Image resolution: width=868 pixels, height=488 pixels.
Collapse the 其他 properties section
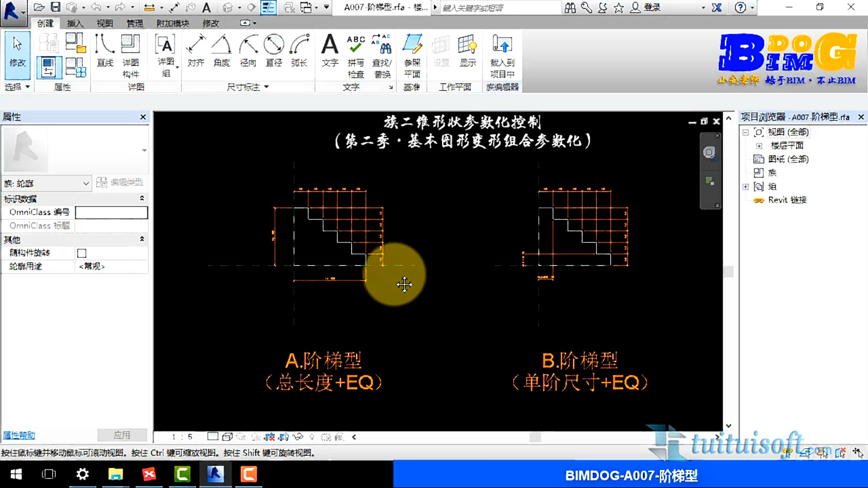(142, 240)
